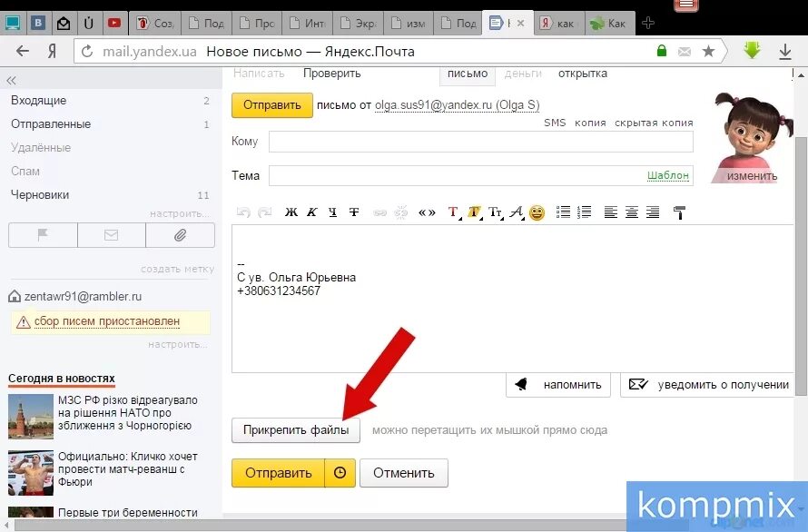Toggle underline with the Ч icon
This screenshot has width=808, height=532.
[x=333, y=212]
